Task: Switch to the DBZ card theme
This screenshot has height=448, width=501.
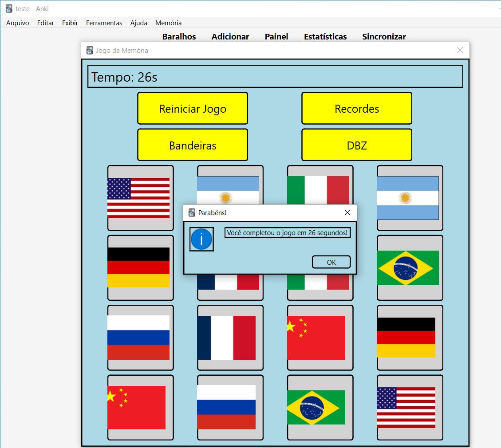Action: (x=356, y=145)
